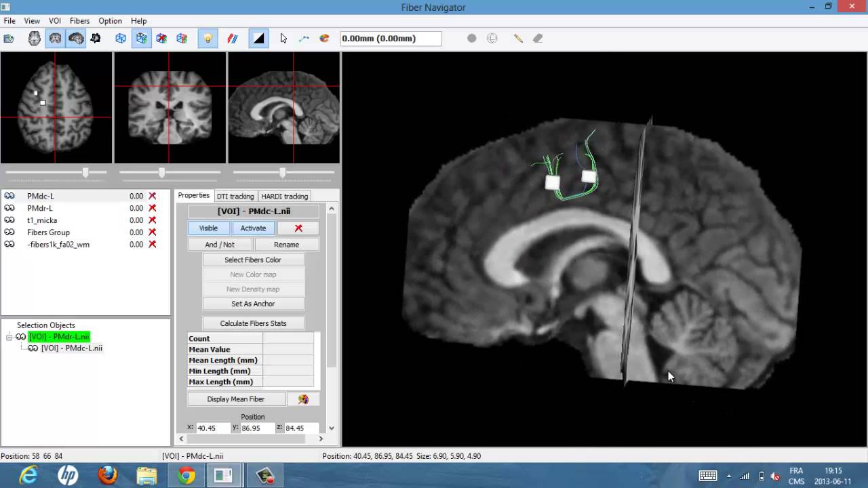Open the File menu
The height and width of the screenshot is (488, 868).
[x=9, y=21]
